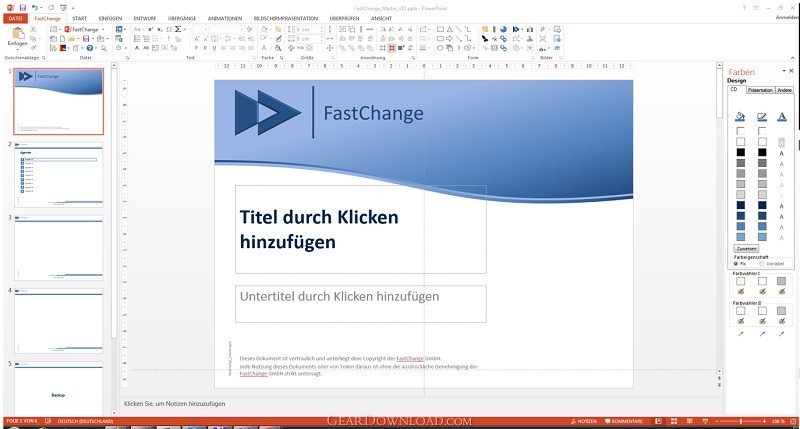Insert a triangle shape from Form group
The height and width of the screenshot is (429, 800).
tap(449, 30)
